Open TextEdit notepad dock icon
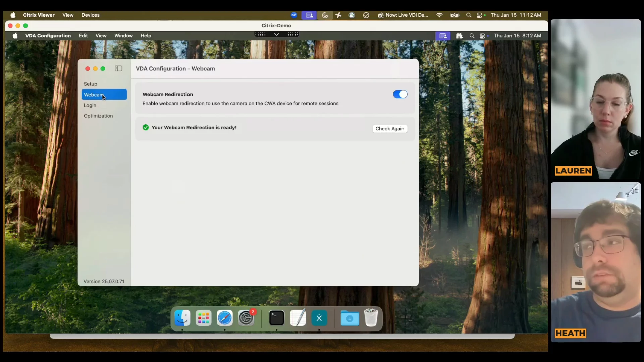The height and width of the screenshot is (362, 644). 298,318
